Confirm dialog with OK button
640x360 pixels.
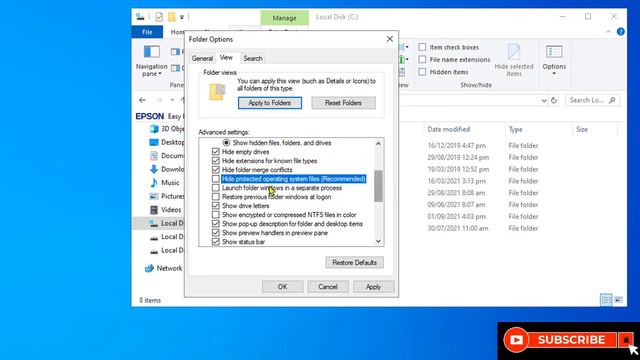coord(282,287)
